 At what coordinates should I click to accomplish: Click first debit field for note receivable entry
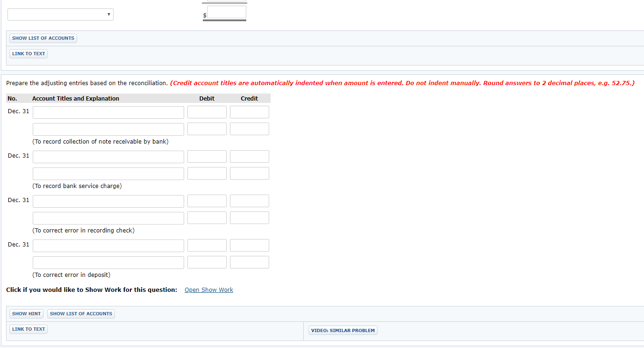tap(207, 112)
